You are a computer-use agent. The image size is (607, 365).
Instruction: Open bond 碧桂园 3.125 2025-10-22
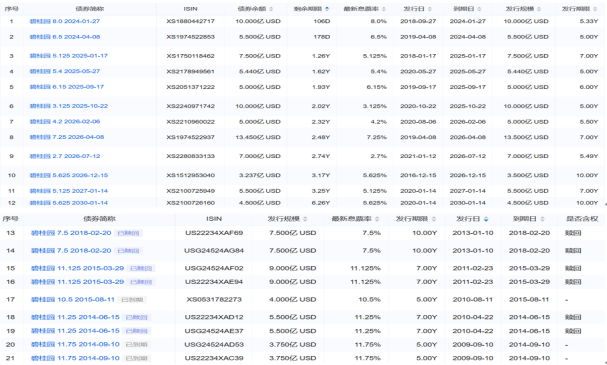69,106
